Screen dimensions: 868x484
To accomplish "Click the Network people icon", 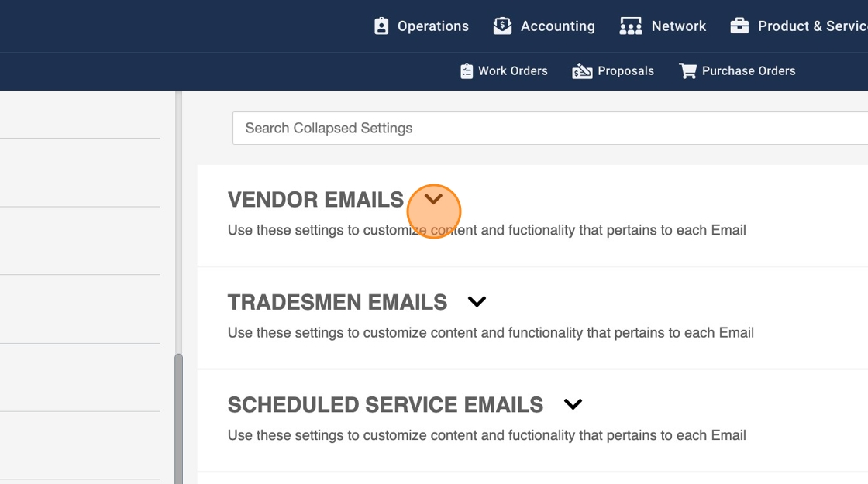I will pos(631,26).
